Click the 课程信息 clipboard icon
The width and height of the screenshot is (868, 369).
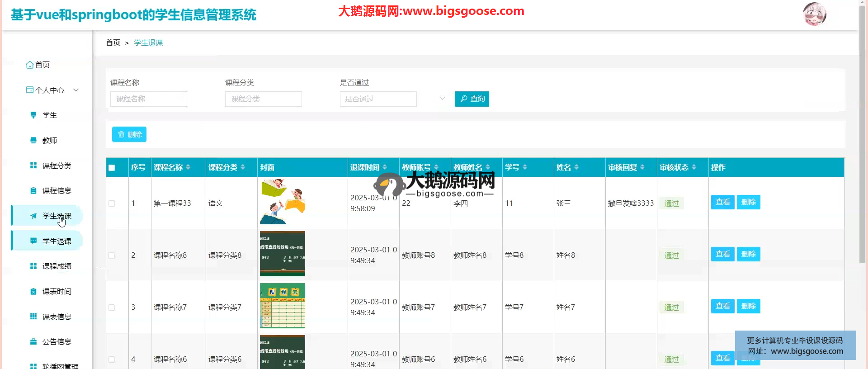click(x=33, y=191)
